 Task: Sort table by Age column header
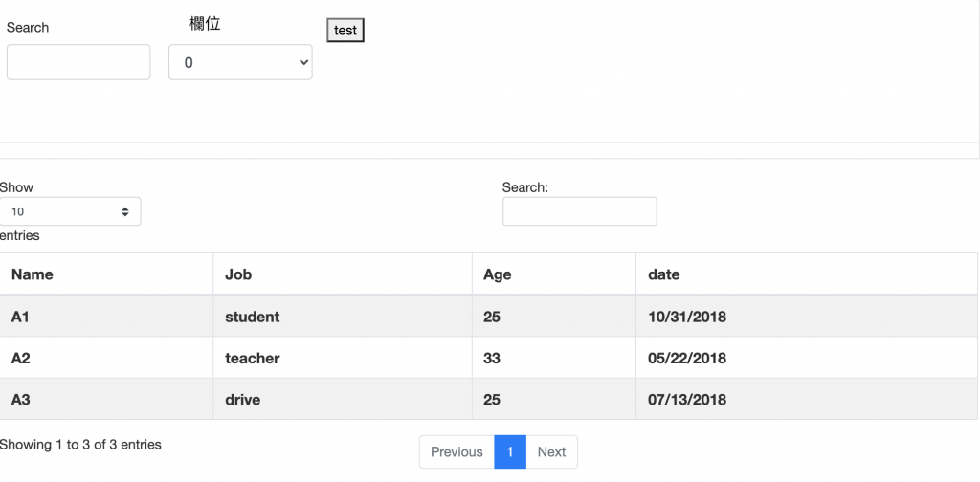click(x=498, y=274)
